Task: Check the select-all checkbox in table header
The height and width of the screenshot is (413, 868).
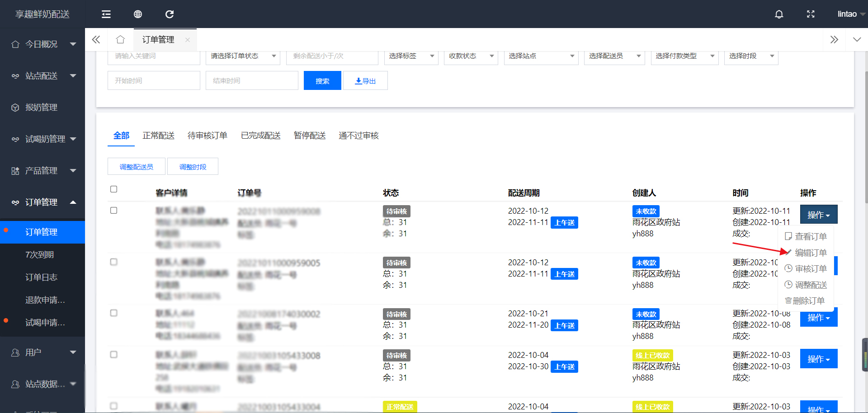Action: tap(114, 189)
